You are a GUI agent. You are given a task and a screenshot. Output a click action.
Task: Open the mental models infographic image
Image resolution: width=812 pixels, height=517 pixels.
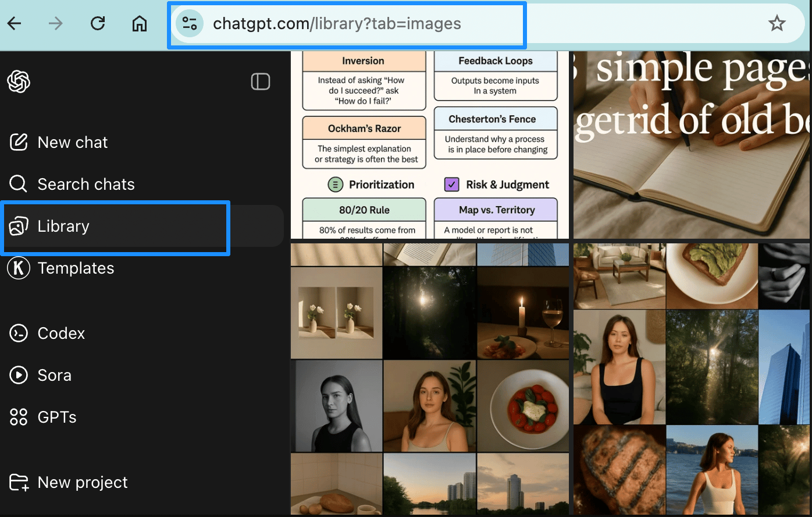pos(430,144)
